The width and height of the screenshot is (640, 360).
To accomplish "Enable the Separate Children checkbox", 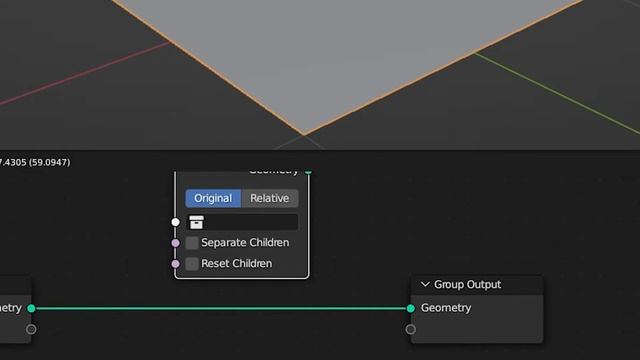I will point(192,243).
